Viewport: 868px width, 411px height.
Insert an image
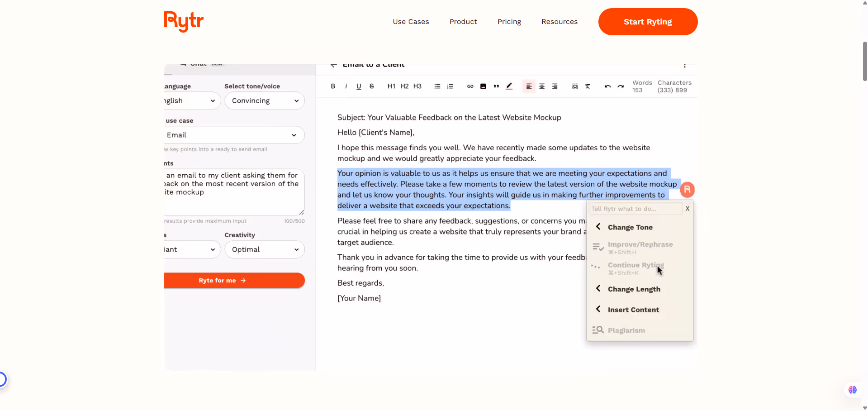(483, 86)
